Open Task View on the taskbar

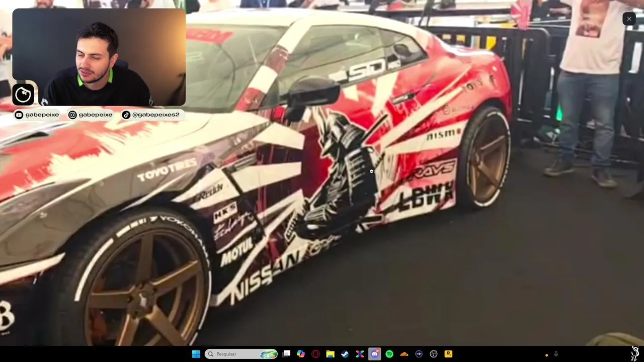pos(286,354)
